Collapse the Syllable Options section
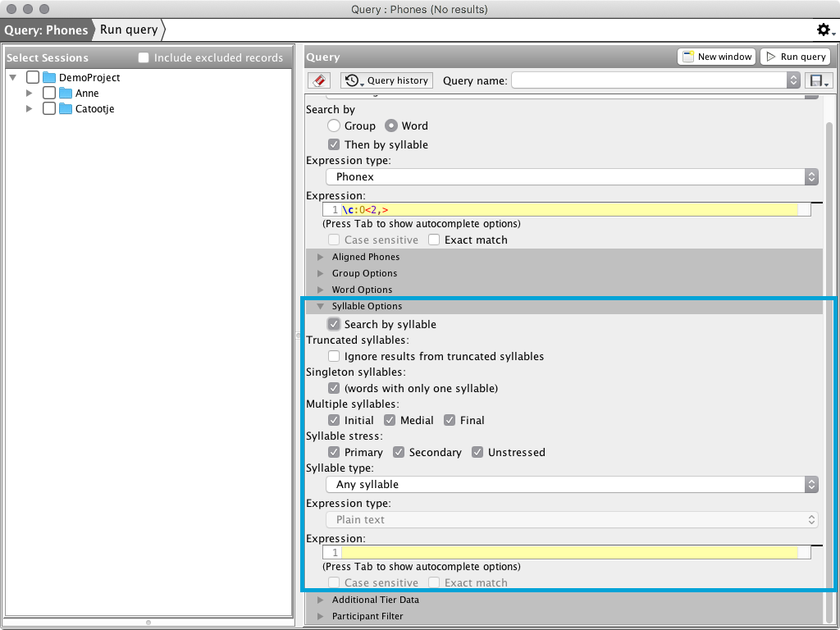This screenshot has width=840, height=630. point(367,306)
